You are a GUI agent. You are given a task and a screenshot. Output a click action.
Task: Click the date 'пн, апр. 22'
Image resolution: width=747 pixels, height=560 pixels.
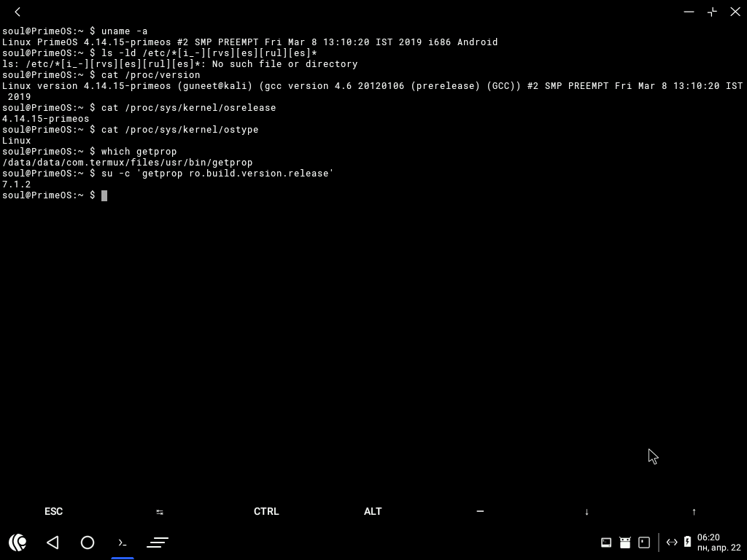pyautogui.click(x=719, y=548)
